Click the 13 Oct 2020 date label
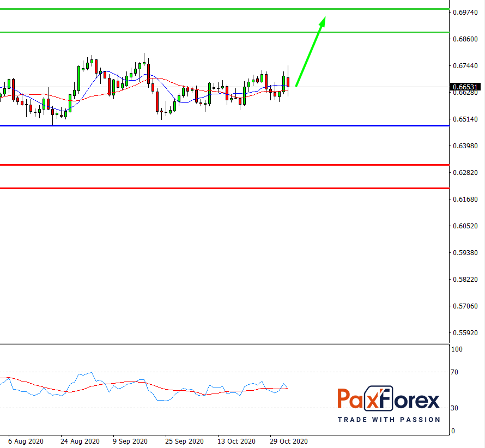 [x=237, y=441]
